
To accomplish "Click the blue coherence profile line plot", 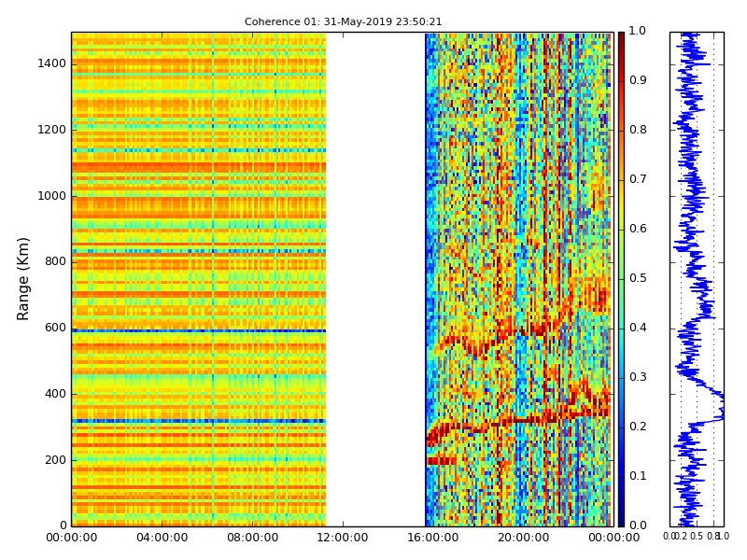I will [x=697, y=279].
